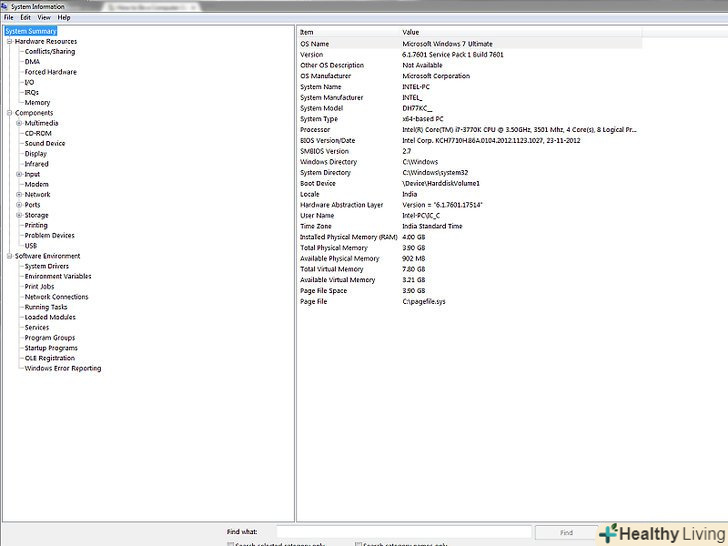
Task: Select Running Tasks tree item
Action: click(x=46, y=307)
